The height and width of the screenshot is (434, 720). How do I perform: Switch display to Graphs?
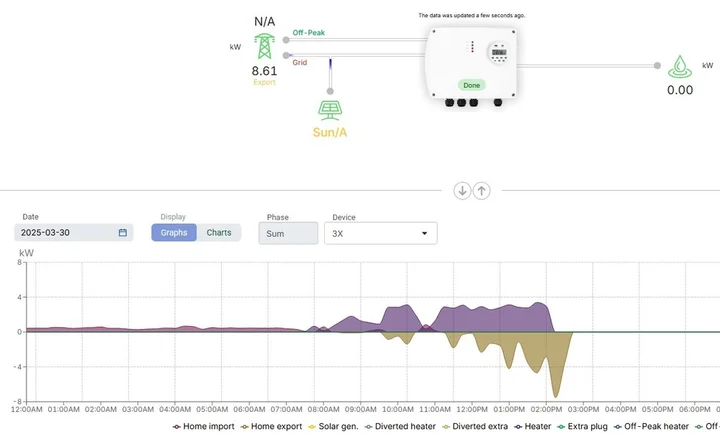point(174,233)
